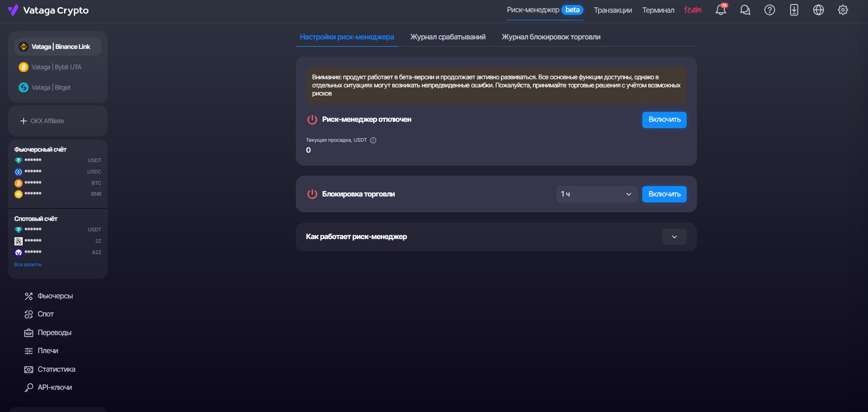
Task: Click the futures BNB coin icon
Action: 19,194
